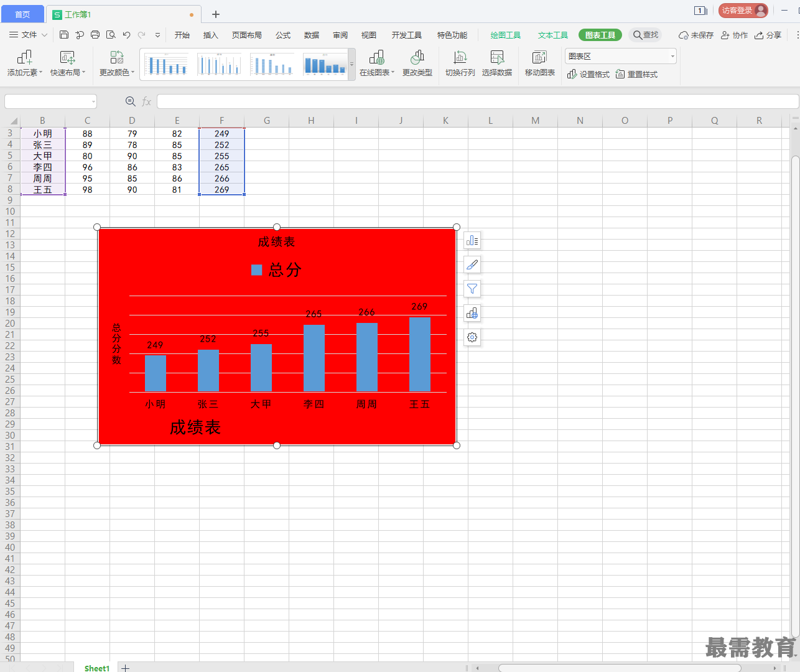Image resolution: width=800 pixels, height=672 pixels.
Task: Click guest login (访客登录) button
Action: pyautogui.click(x=743, y=11)
